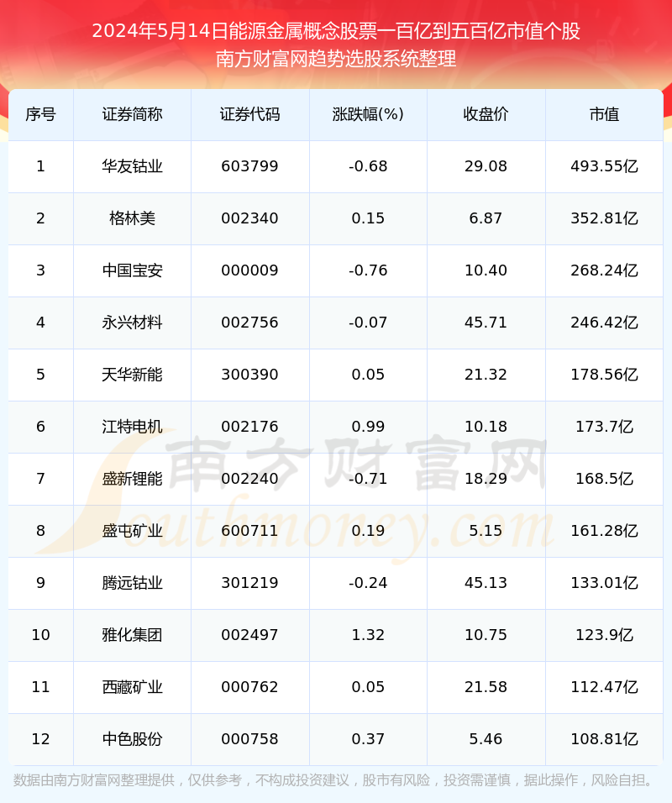Click stock code 002340

[250, 218]
